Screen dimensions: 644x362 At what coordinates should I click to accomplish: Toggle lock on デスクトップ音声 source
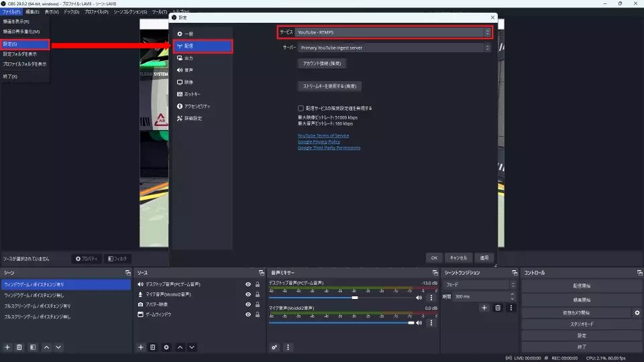coord(258,284)
